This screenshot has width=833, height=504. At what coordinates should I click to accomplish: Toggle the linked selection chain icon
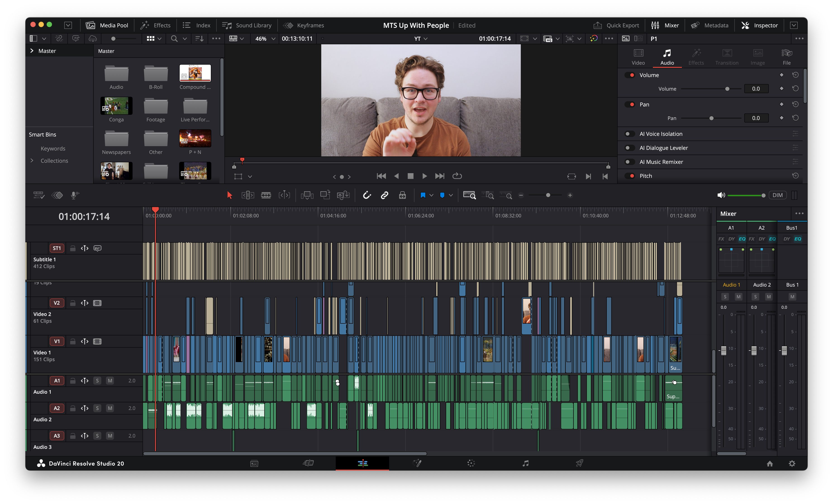point(384,195)
